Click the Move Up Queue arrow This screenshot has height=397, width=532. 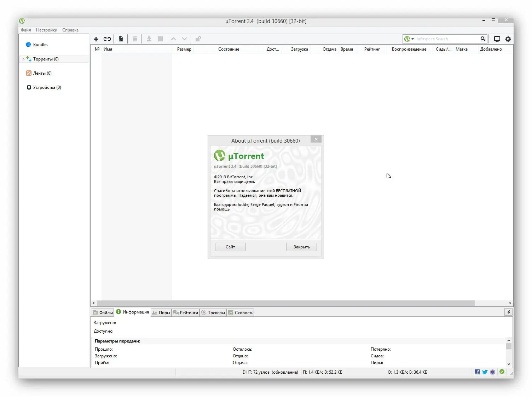point(173,39)
